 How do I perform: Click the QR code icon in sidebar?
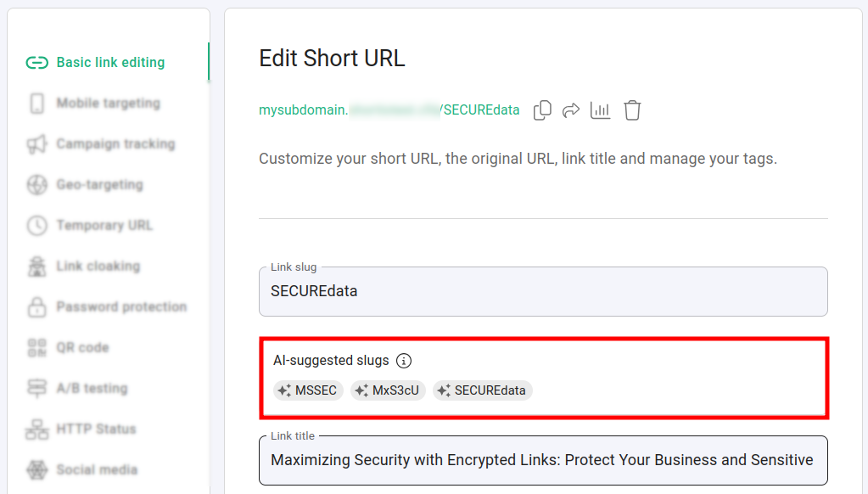36,348
